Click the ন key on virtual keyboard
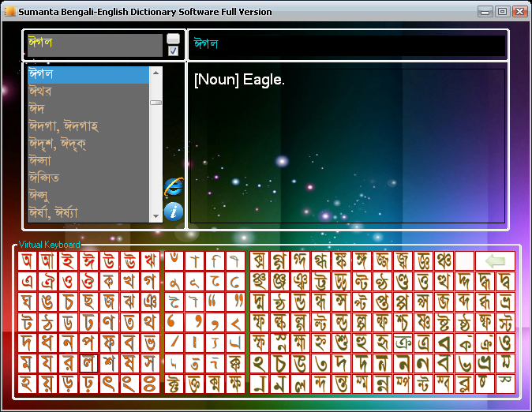This screenshot has width=532, height=412. tap(68, 343)
